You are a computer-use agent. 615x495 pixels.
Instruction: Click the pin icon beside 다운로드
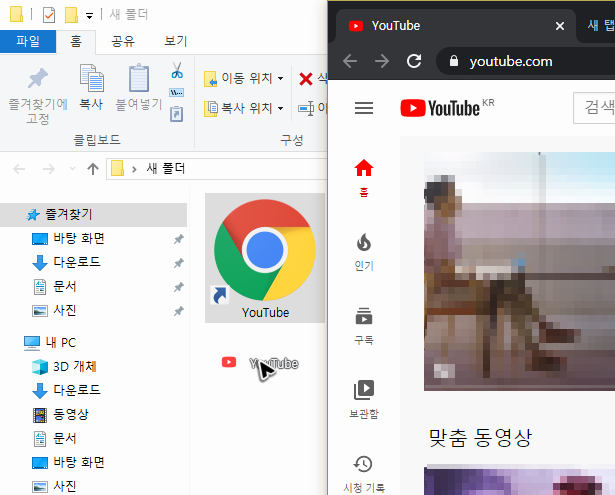pyautogui.click(x=179, y=263)
